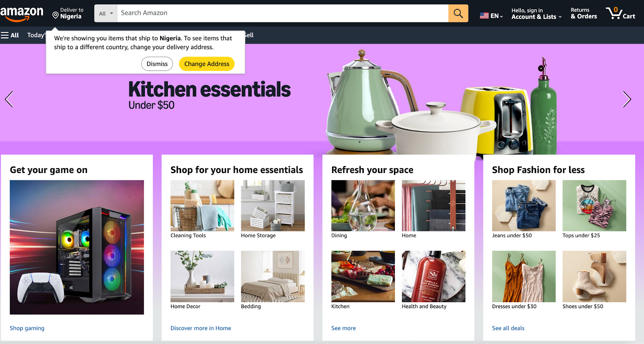The width and height of the screenshot is (644, 344).
Task: Click the Change Address button
Action: pyautogui.click(x=206, y=64)
